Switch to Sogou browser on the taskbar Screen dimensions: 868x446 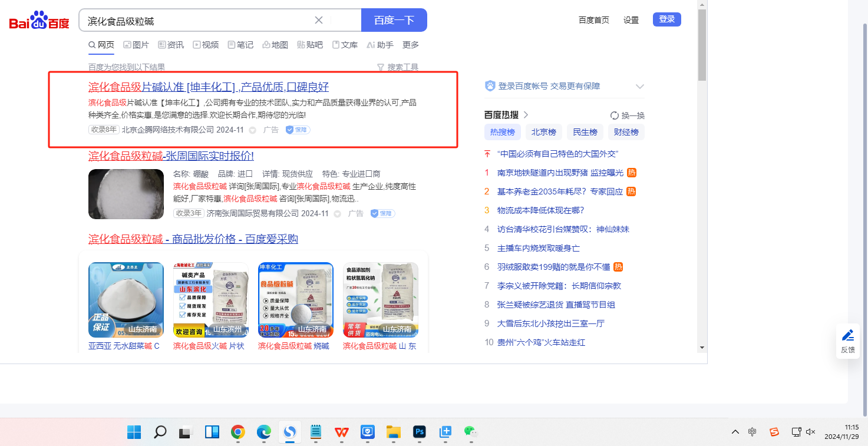[x=290, y=432]
